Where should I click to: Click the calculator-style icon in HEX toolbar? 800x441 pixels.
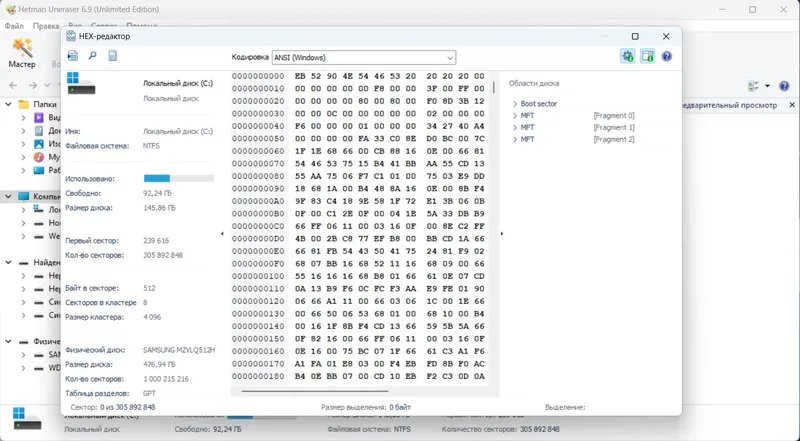(x=113, y=56)
